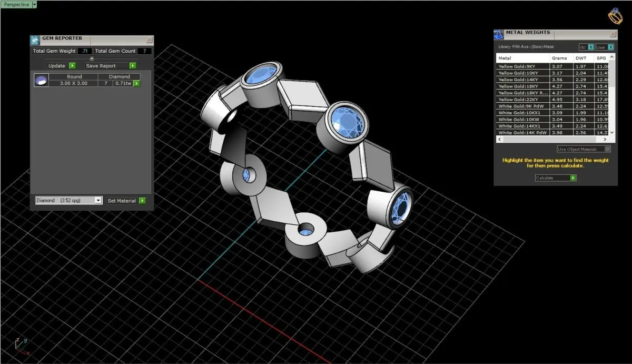Viewport: 632px width, 364px height.
Task: Select the Yellow Gold:18KY R... row
Action: click(552, 93)
